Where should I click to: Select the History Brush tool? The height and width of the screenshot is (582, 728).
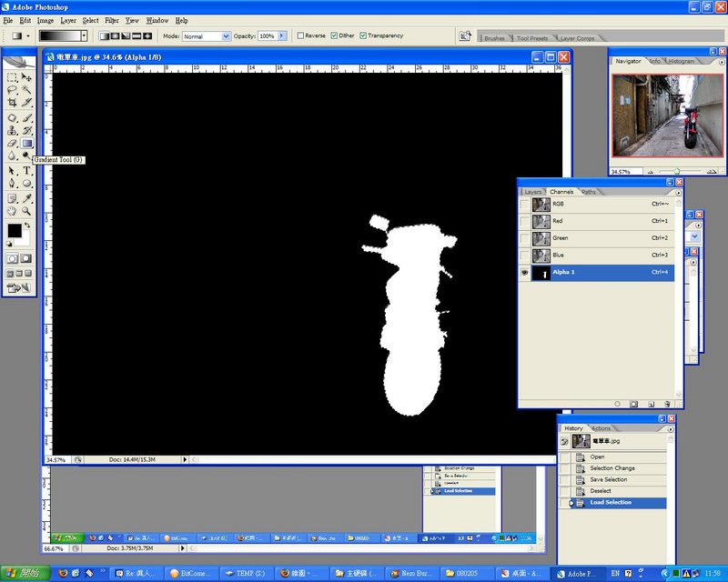click(x=26, y=130)
